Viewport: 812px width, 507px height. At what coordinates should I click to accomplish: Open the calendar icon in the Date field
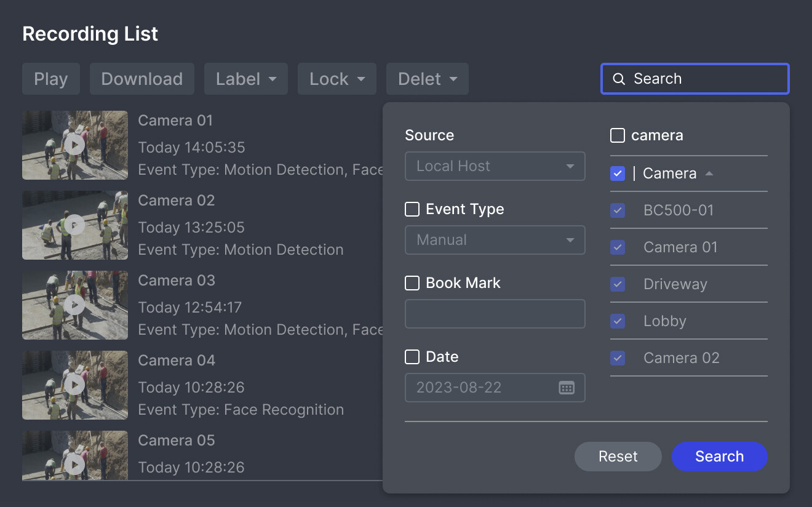(568, 388)
